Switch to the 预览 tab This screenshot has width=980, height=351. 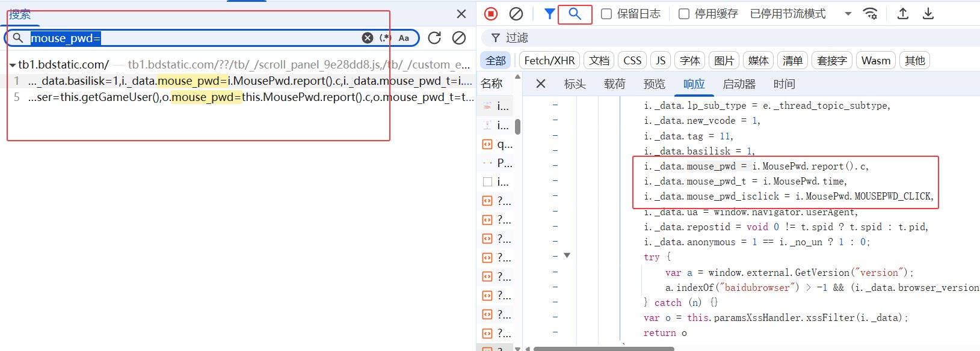point(655,84)
